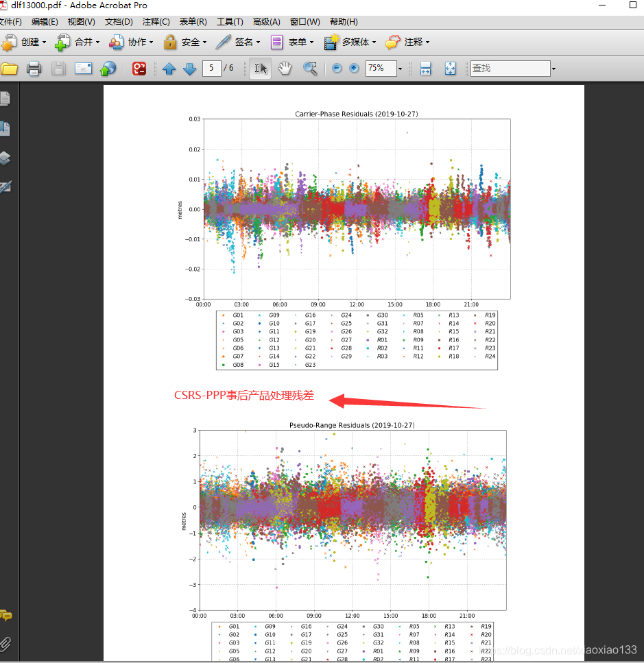Go to next page with down arrow
Screen dimensions: 644x663
pos(190,69)
